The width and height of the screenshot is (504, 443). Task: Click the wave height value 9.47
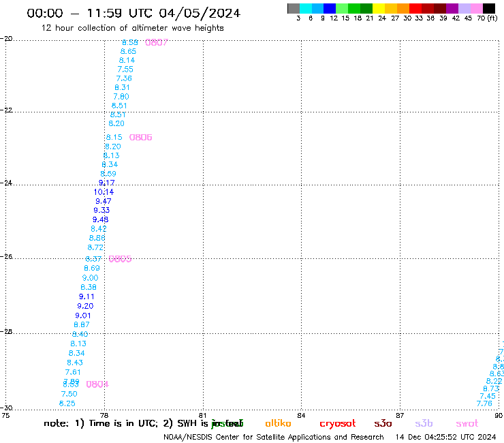pyautogui.click(x=103, y=201)
